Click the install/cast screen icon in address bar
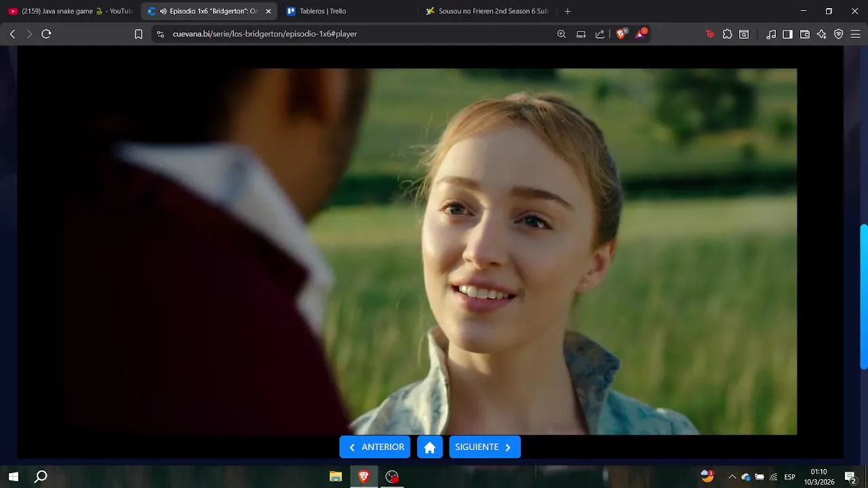868x488 pixels. pyautogui.click(x=581, y=34)
